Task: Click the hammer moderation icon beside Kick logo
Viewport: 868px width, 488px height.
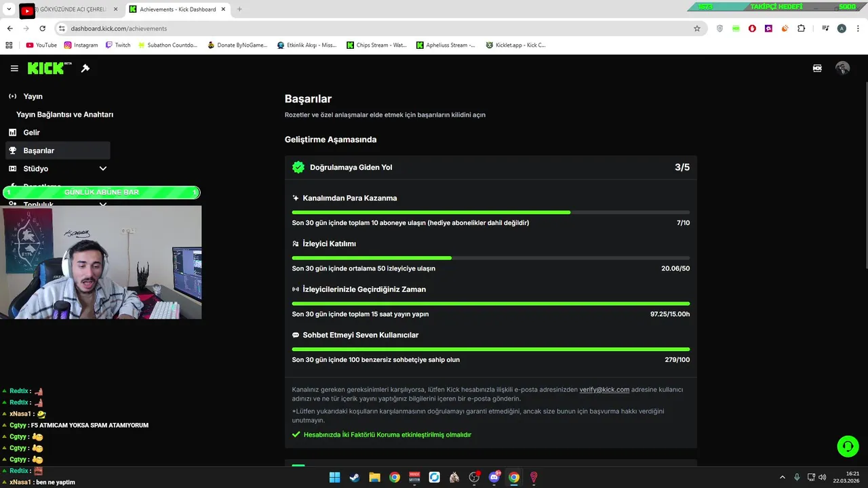Action: click(x=85, y=68)
